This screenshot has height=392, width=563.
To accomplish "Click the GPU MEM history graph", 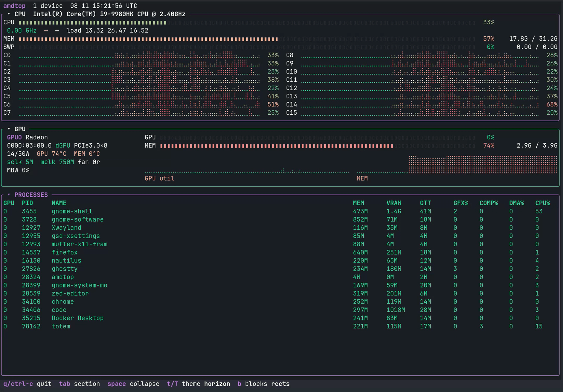I will [457, 164].
